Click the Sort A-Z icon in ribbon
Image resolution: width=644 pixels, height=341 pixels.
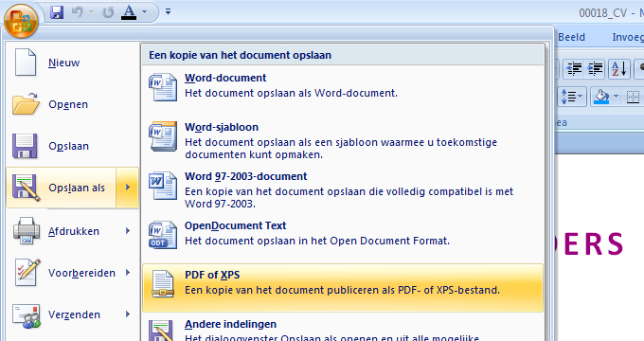(618, 68)
